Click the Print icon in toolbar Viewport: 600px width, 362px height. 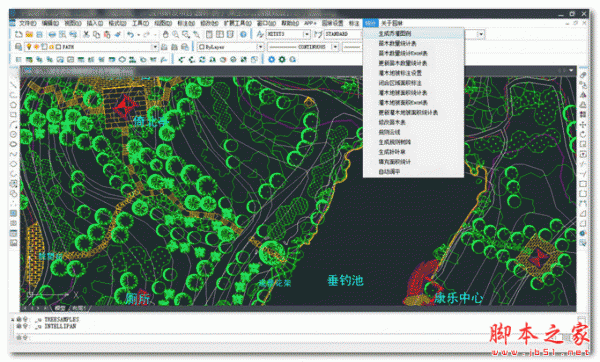pos(52,34)
